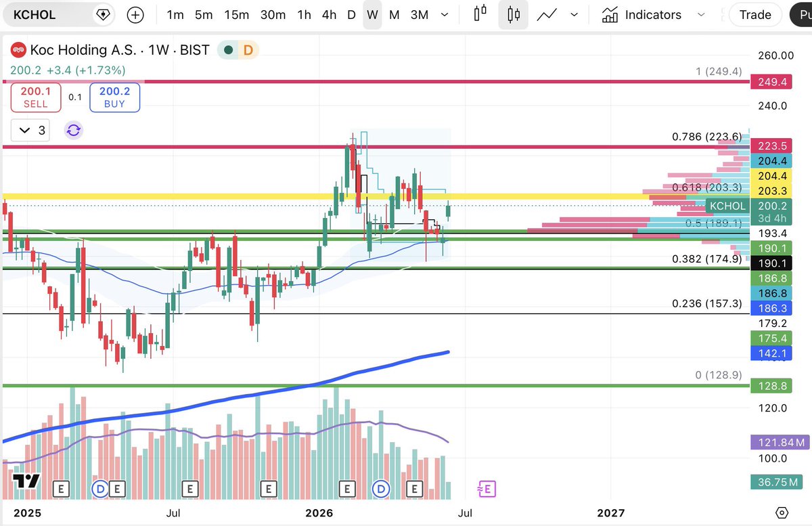
Task: Click the purple refresh sync icon
Action: point(73,130)
